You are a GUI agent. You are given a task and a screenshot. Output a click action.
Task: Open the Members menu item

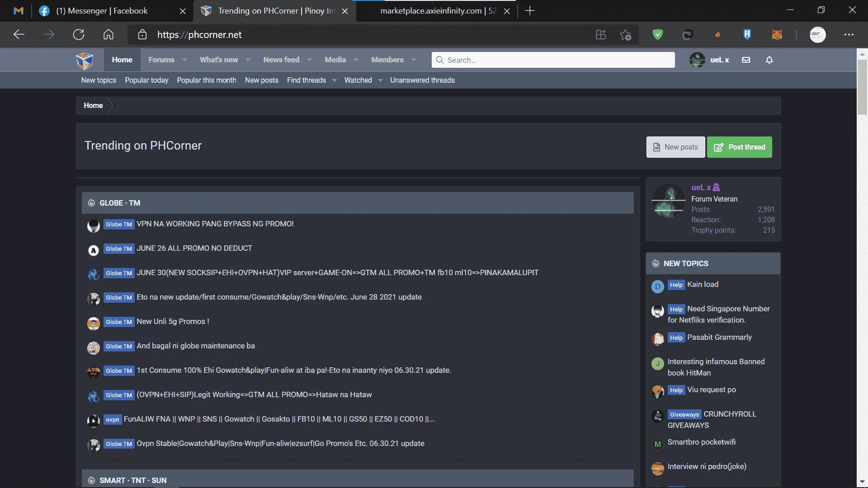tap(387, 60)
